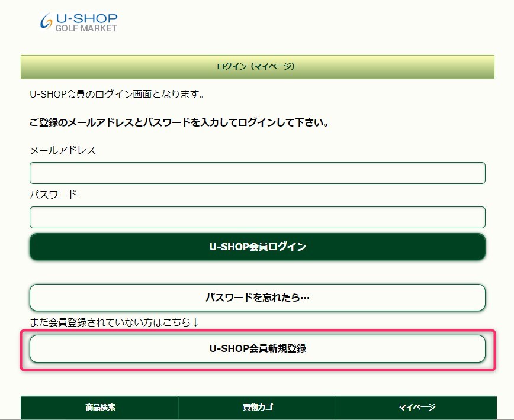Select the text U-SHOP会員のログイン画面となります。
Image resolution: width=514 pixels, height=420 pixels.
coord(117,94)
